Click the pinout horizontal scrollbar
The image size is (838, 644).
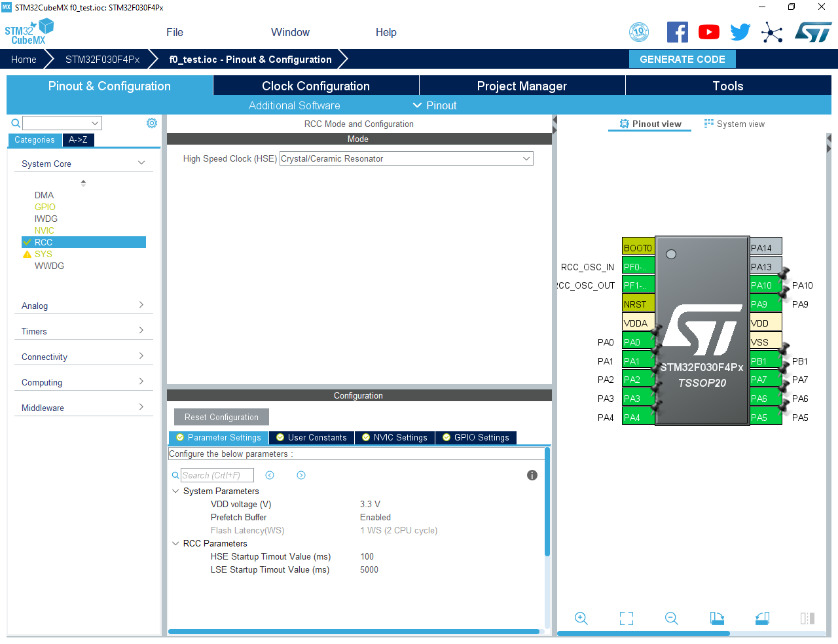tap(643, 634)
